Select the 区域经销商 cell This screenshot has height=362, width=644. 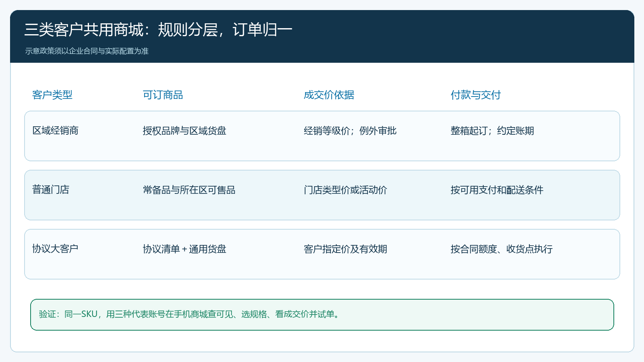click(x=56, y=131)
